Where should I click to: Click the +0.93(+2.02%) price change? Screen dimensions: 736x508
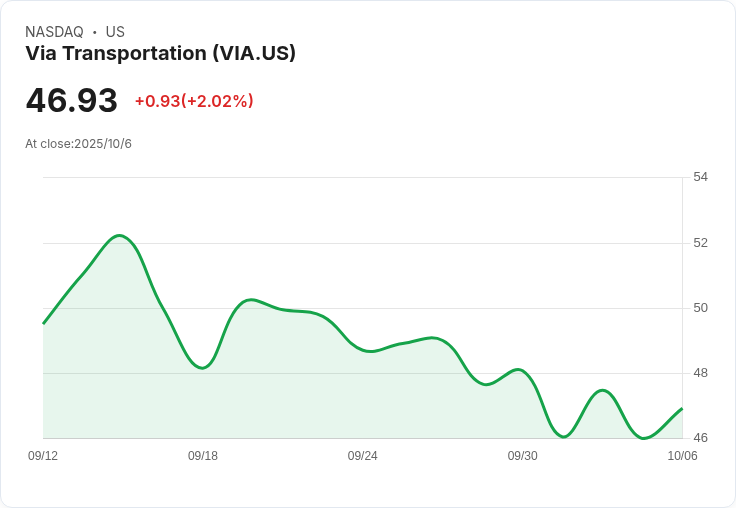194,101
